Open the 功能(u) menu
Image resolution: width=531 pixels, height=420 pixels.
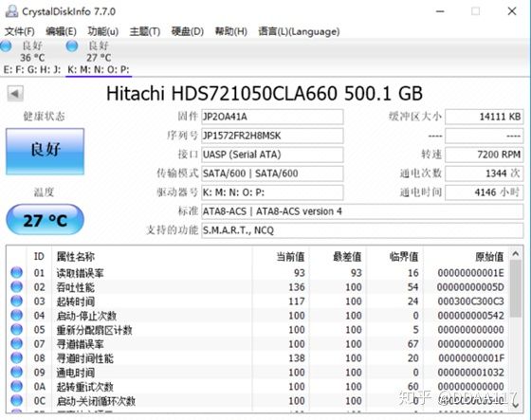[103, 31]
